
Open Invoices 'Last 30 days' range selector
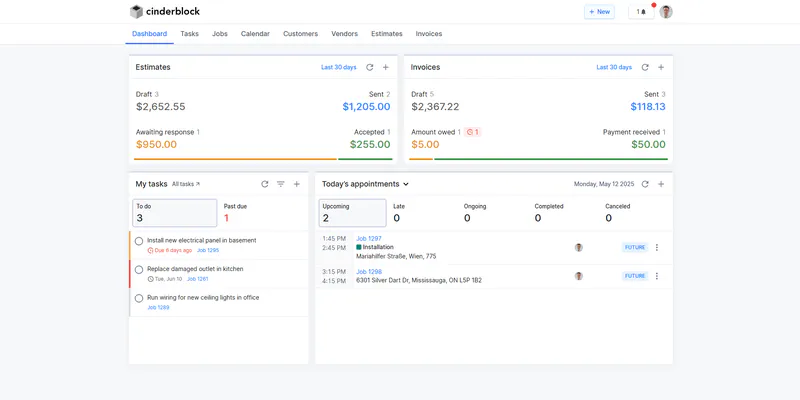[x=614, y=67]
